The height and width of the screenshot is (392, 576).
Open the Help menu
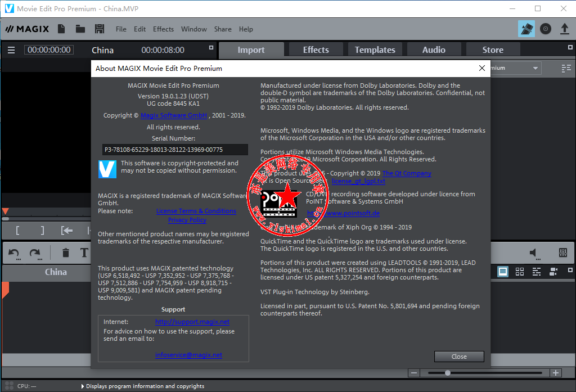pyautogui.click(x=246, y=29)
